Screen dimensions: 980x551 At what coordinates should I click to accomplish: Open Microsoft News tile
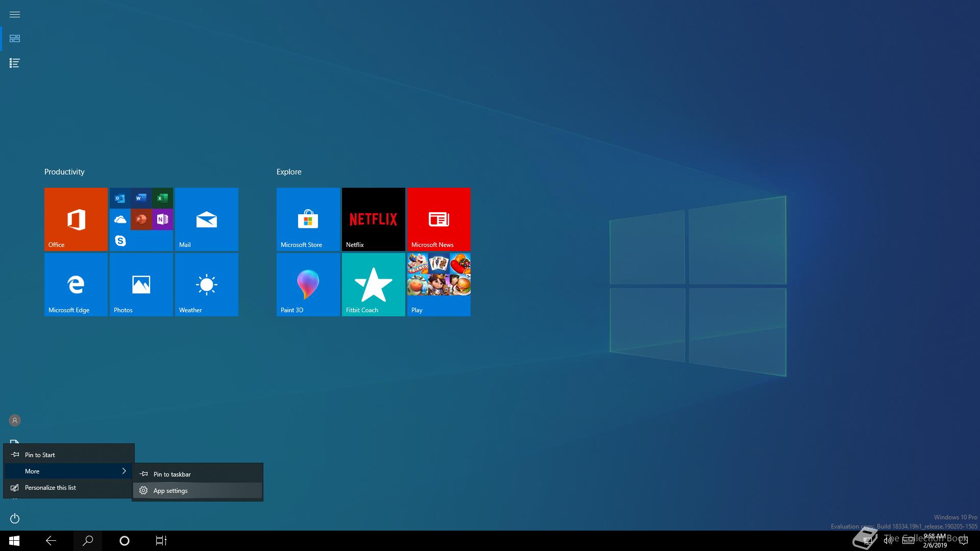click(438, 219)
